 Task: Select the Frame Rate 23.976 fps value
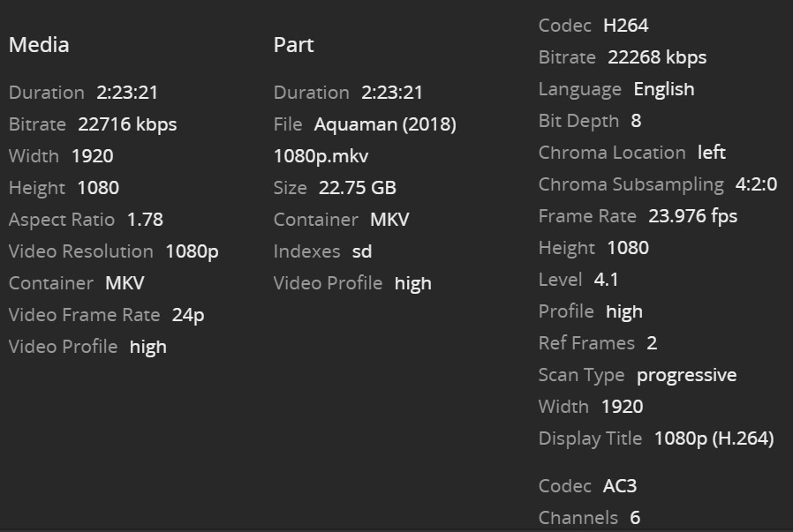coord(692,216)
